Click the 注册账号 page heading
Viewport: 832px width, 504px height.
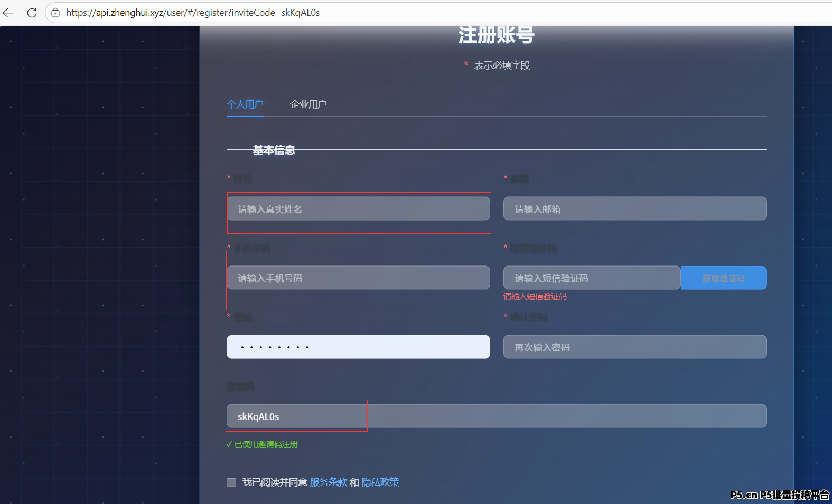tap(496, 35)
